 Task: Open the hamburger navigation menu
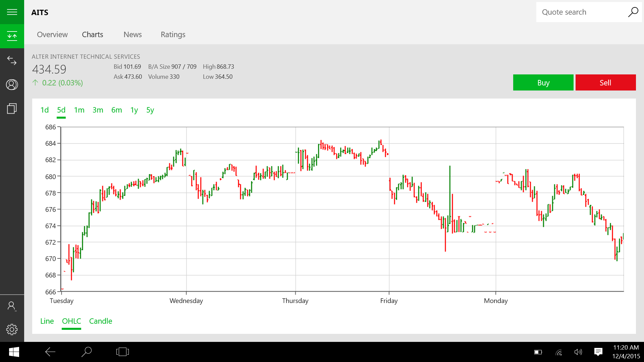(x=12, y=12)
